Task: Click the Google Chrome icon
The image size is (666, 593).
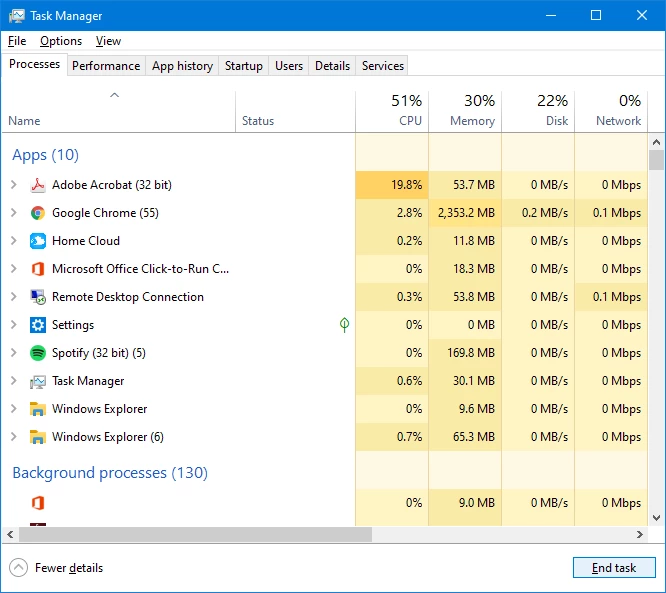Action: tap(38, 213)
